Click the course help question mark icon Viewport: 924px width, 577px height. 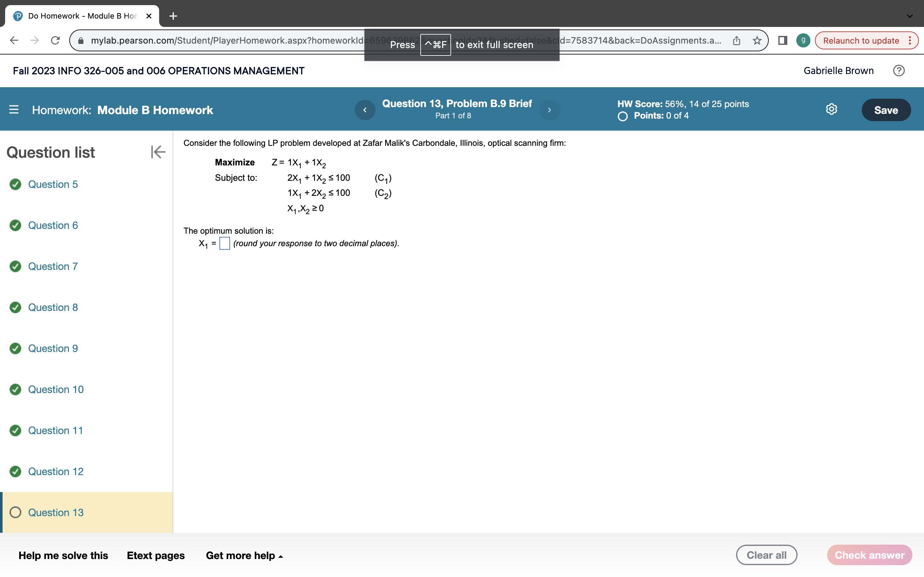pyautogui.click(x=899, y=71)
